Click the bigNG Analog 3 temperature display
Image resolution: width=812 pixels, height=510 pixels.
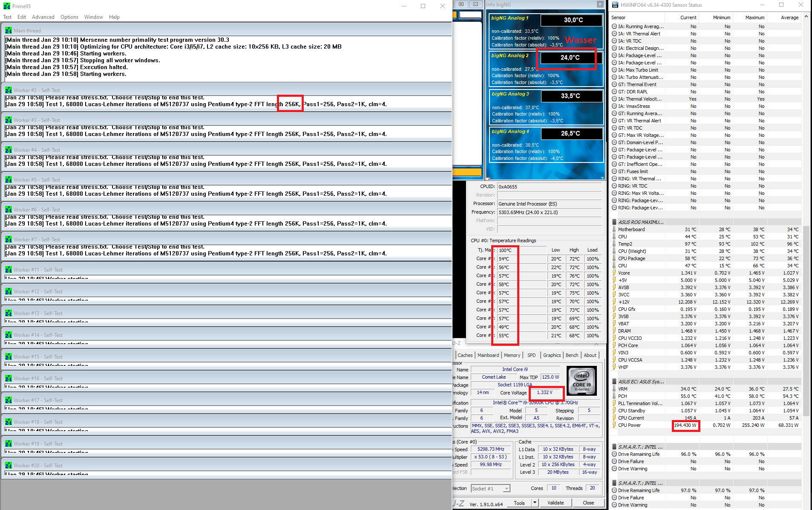pos(572,96)
